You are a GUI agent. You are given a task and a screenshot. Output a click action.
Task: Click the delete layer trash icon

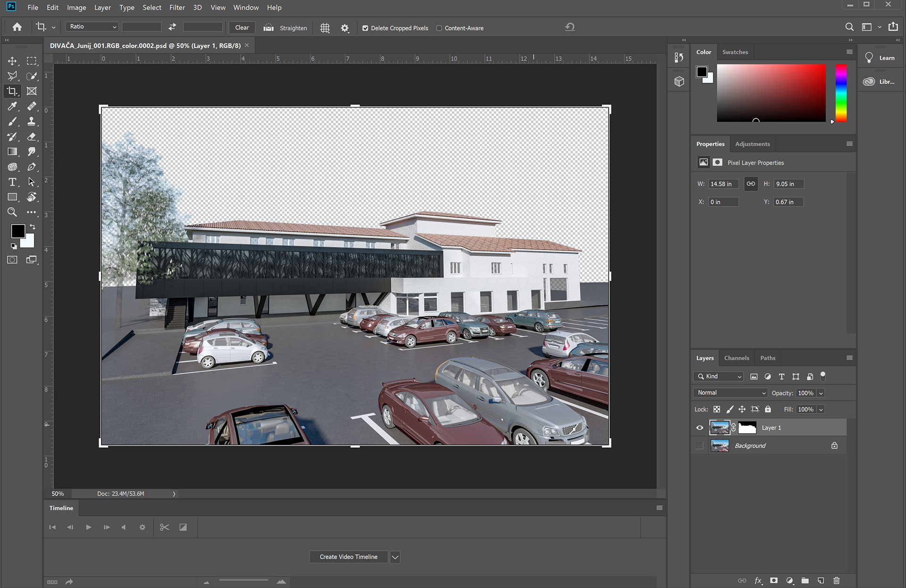point(836,580)
